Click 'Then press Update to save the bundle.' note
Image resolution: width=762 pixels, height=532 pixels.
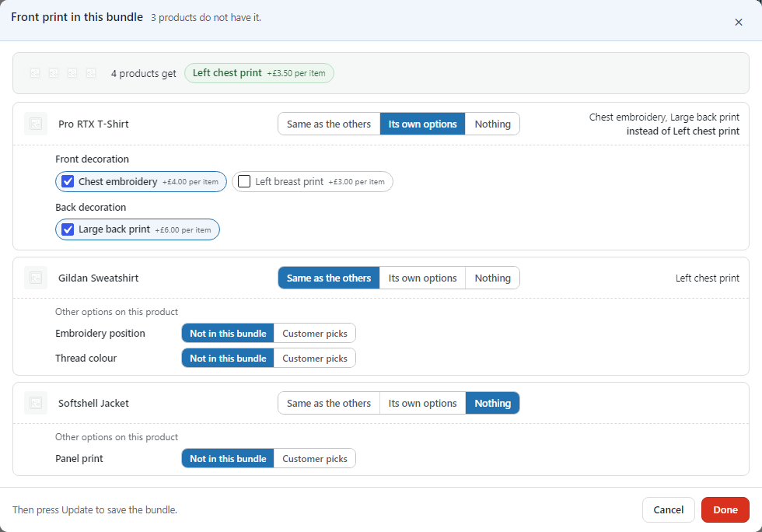[x=95, y=509]
